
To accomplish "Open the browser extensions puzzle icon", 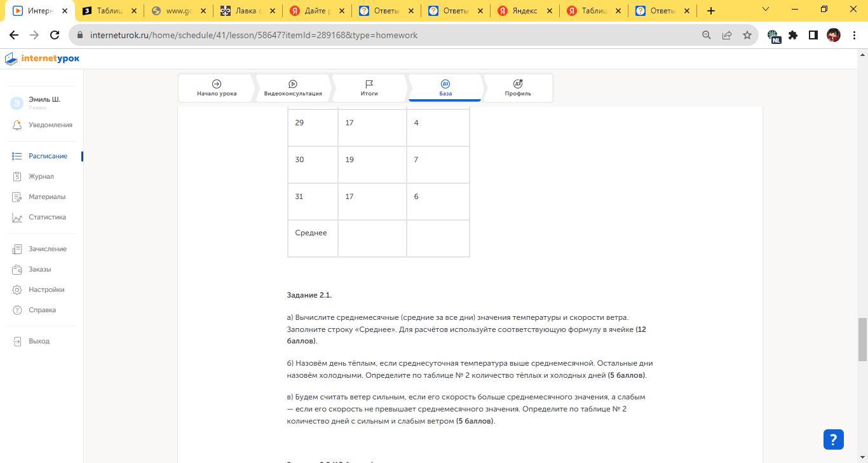I will pos(793,36).
